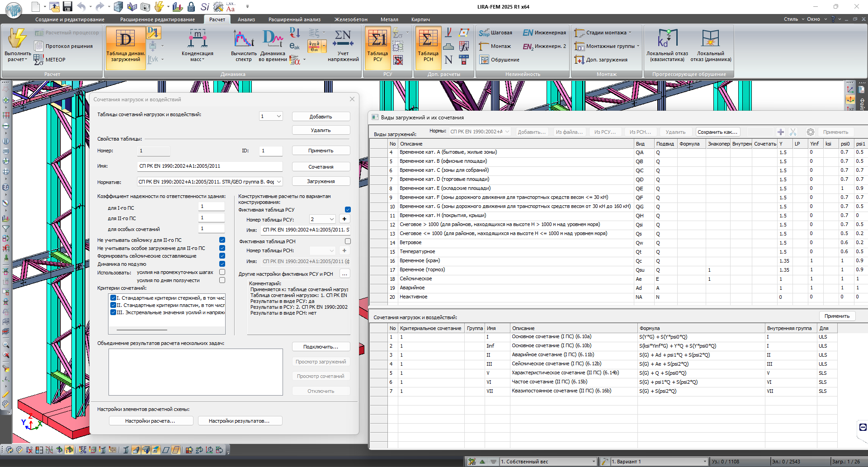Switch to the Железобетон ribbon tab
The image size is (868, 467).
click(350, 19)
